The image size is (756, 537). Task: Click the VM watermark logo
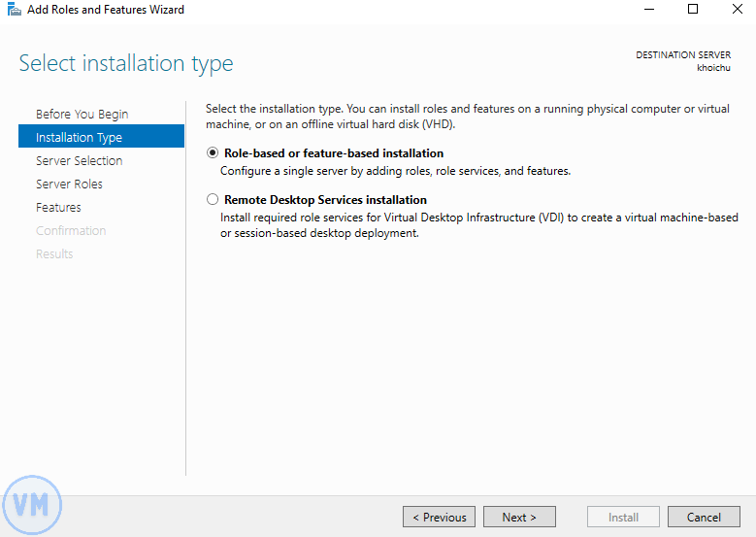click(32, 505)
